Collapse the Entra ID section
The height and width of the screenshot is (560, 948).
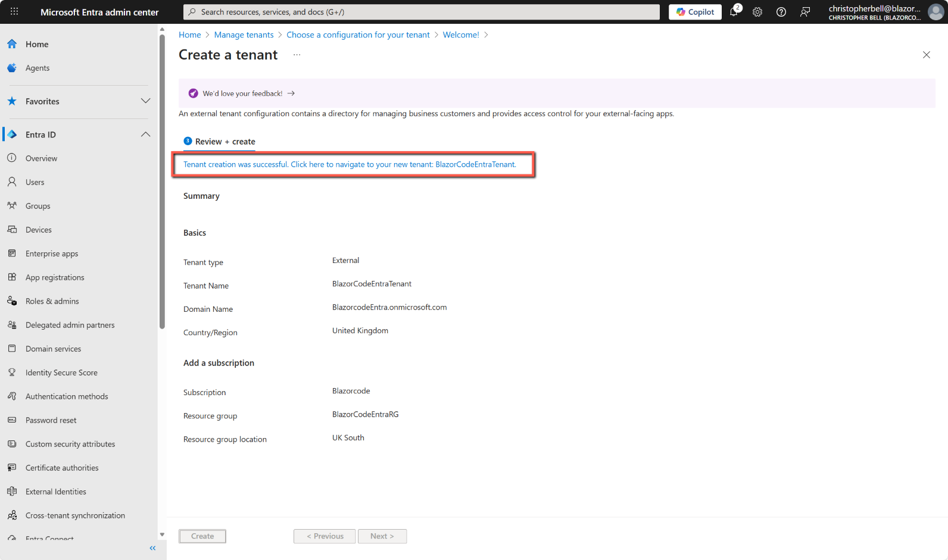point(145,134)
